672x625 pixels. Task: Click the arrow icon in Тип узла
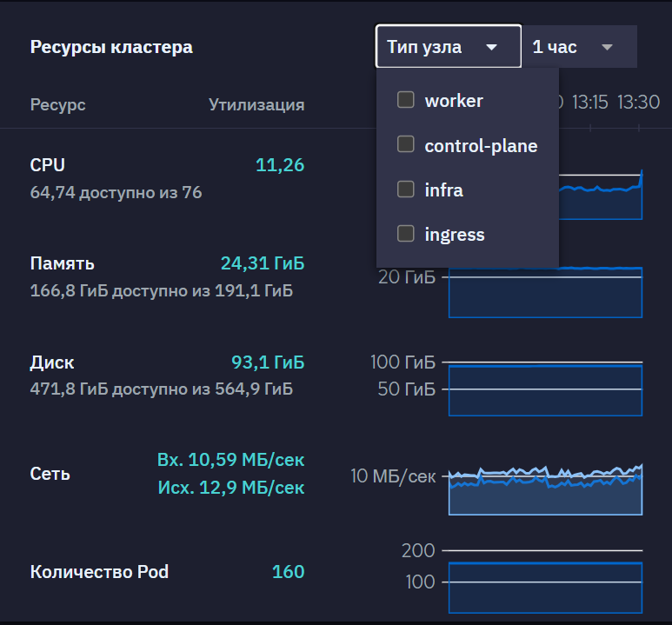[x=491, y=47]
